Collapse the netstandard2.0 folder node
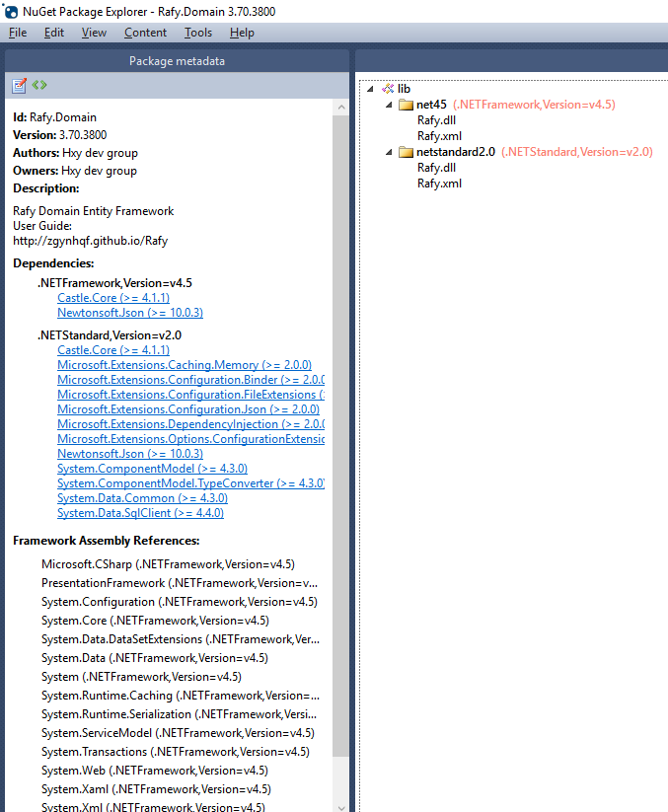 (389, 152)
